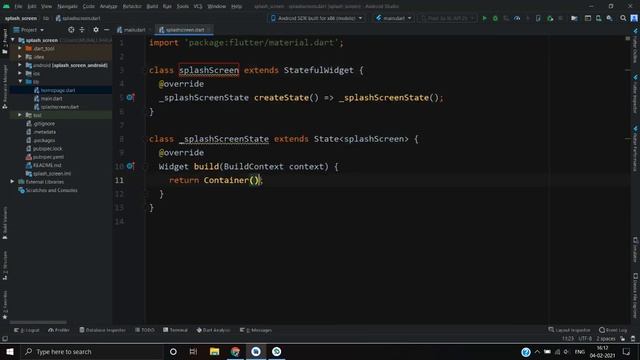Open the Pixel 3a emulator selector dropdown
This screenshot has width=640, height=360.
pyautogui.click(x=447, y=18)
